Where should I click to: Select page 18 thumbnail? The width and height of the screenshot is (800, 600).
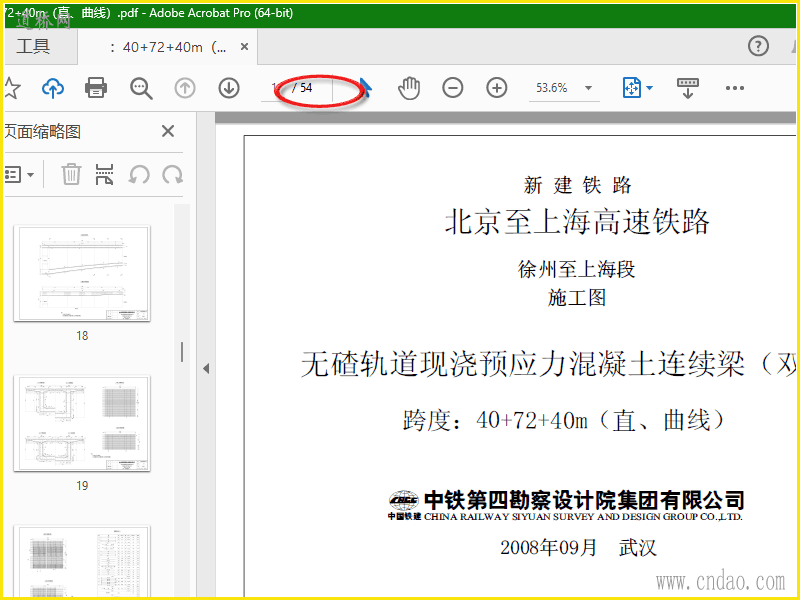[x=82, y=273]
